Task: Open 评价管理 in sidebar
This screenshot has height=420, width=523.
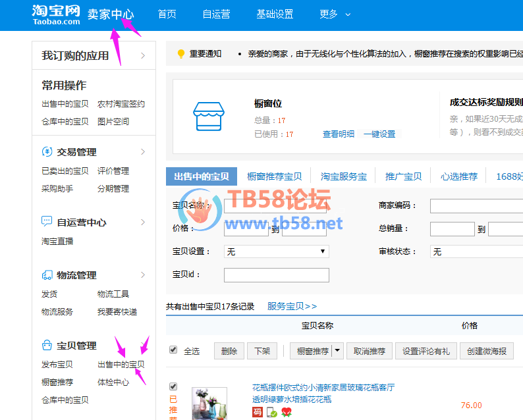Action: [113, 171]
